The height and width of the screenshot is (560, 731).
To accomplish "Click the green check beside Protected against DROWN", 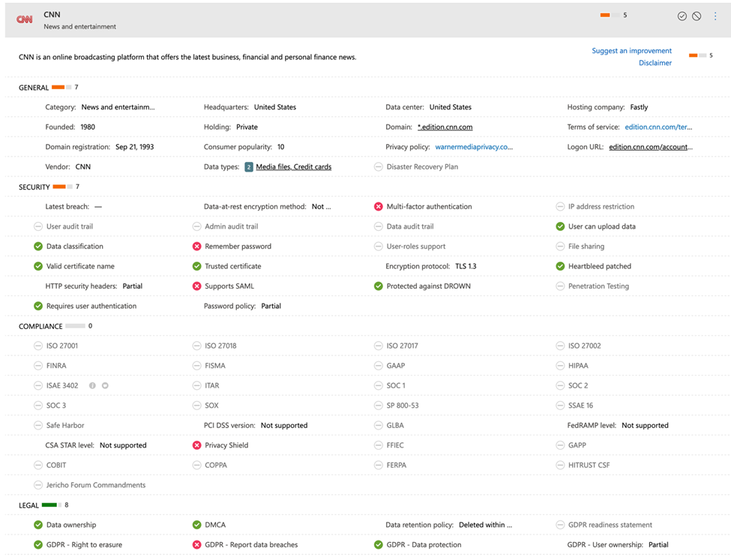I will coord(379,286).
